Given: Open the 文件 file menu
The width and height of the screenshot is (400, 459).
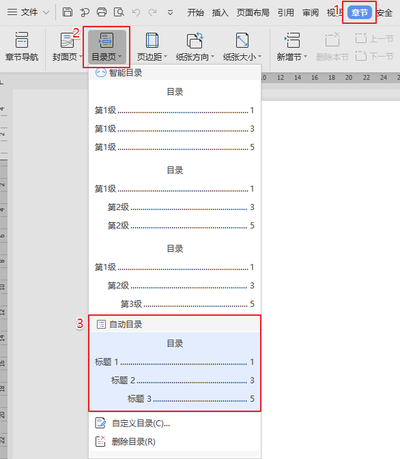Looking at the screenshot, I should pyautogui.click(x=28, y=12).
